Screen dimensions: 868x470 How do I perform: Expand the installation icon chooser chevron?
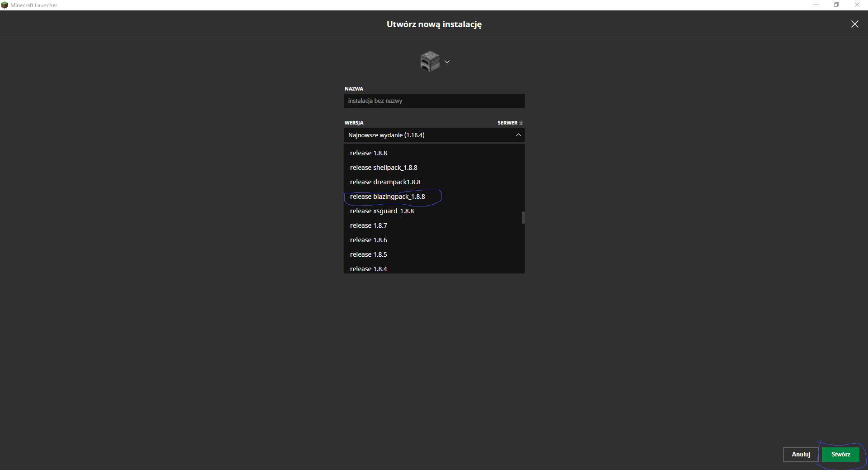[x=447, y=62]
